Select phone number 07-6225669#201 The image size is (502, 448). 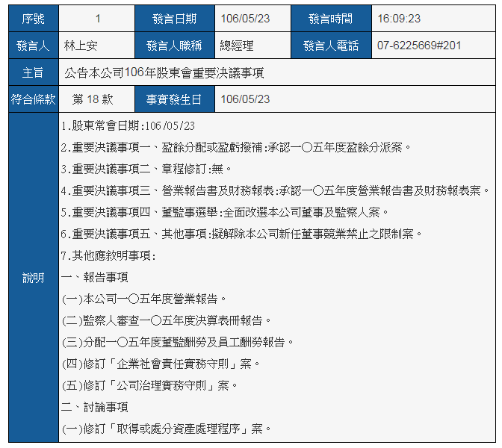coord(419,46)
